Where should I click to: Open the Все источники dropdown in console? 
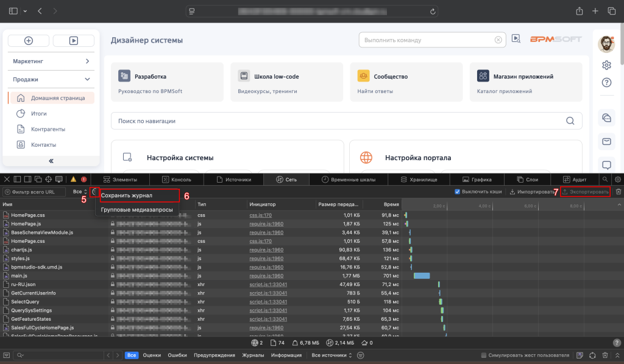[x=331, y=355]
